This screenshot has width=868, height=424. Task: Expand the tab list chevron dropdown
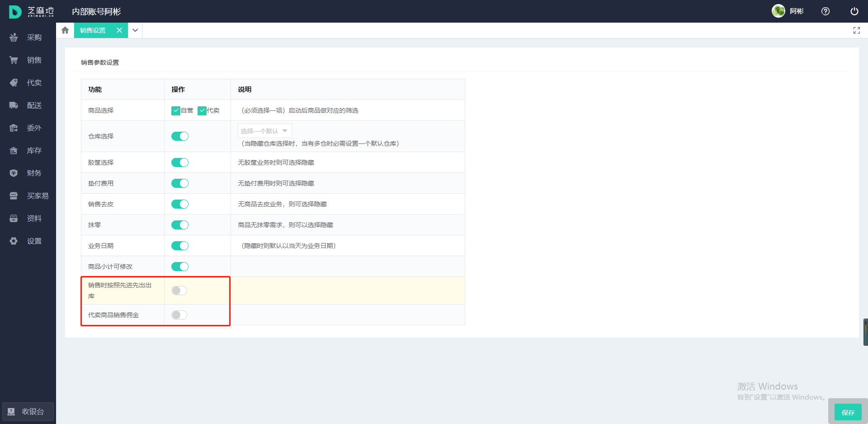(x=135, y=30)
